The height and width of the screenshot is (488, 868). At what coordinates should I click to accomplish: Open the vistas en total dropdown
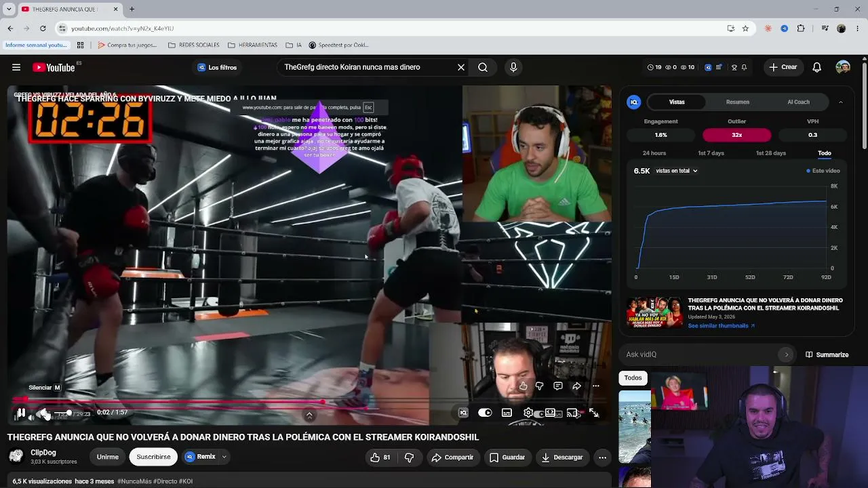[x=677, y=171]
